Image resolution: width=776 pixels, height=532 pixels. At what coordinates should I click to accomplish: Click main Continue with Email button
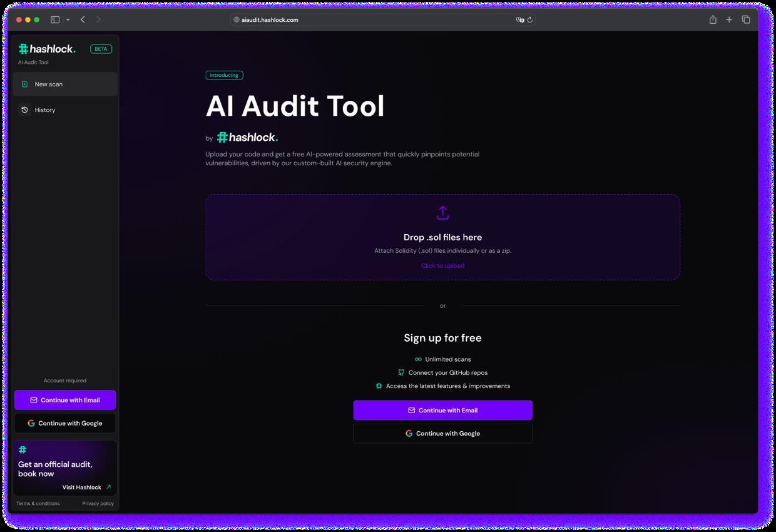442,411
